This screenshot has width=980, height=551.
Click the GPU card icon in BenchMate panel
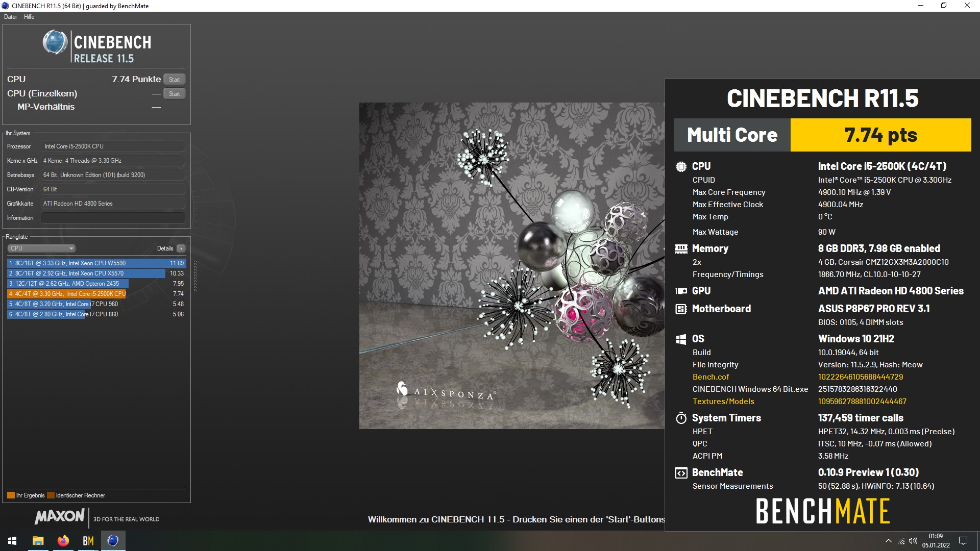click(x=681, y=291)
